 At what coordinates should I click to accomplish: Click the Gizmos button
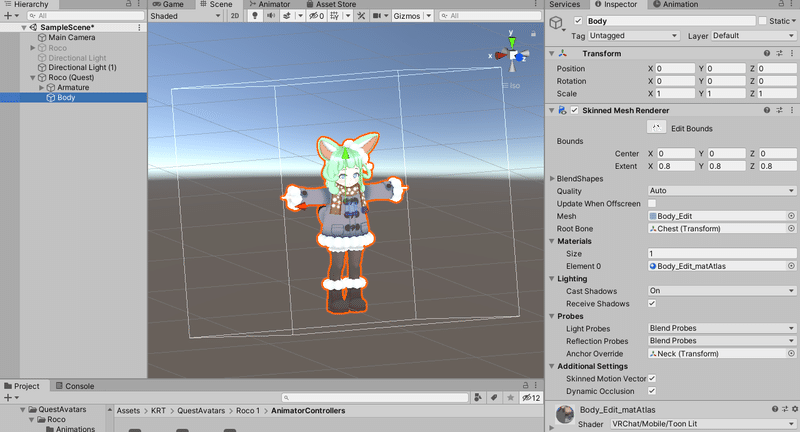(407, 16)
